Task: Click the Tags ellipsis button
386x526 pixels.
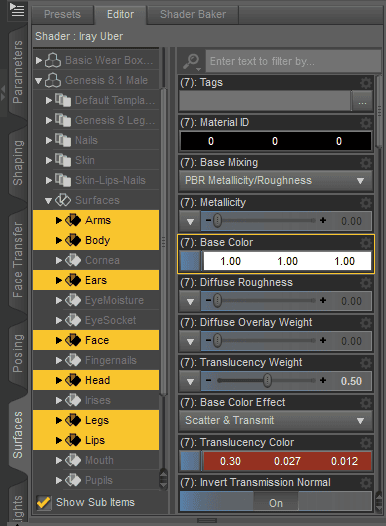Action: [362, 101]
